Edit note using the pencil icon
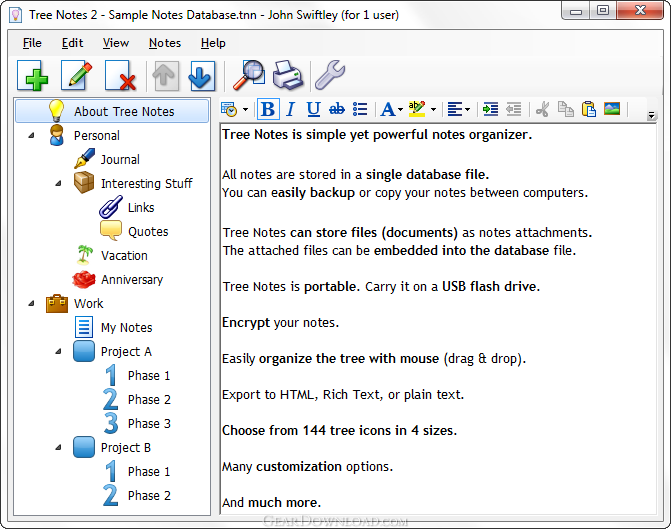Screen dimensions: 671x529 77,76
